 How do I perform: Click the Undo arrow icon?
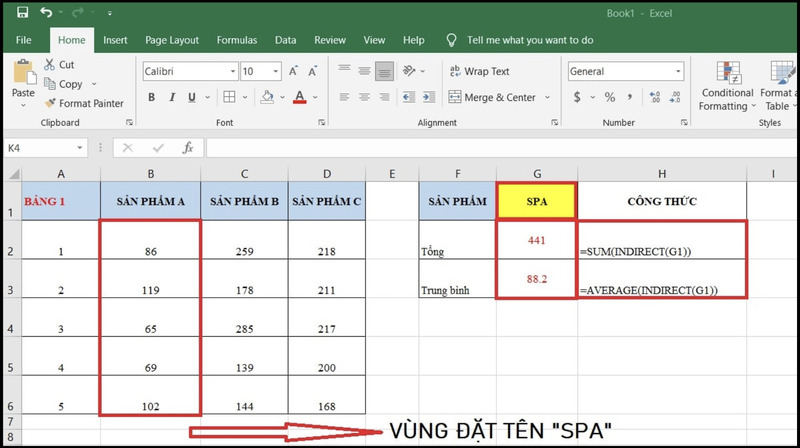[x=46, y=12]
